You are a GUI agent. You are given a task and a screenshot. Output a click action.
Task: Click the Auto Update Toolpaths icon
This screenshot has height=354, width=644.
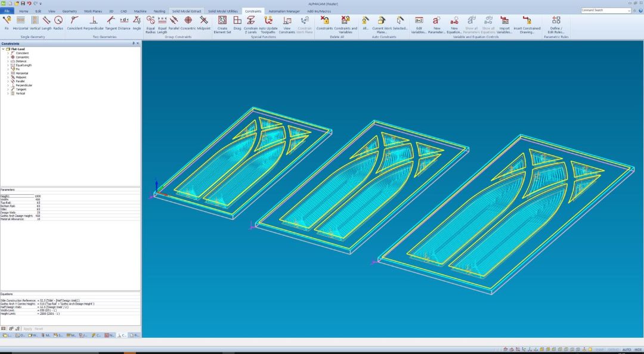pos(268,24)
